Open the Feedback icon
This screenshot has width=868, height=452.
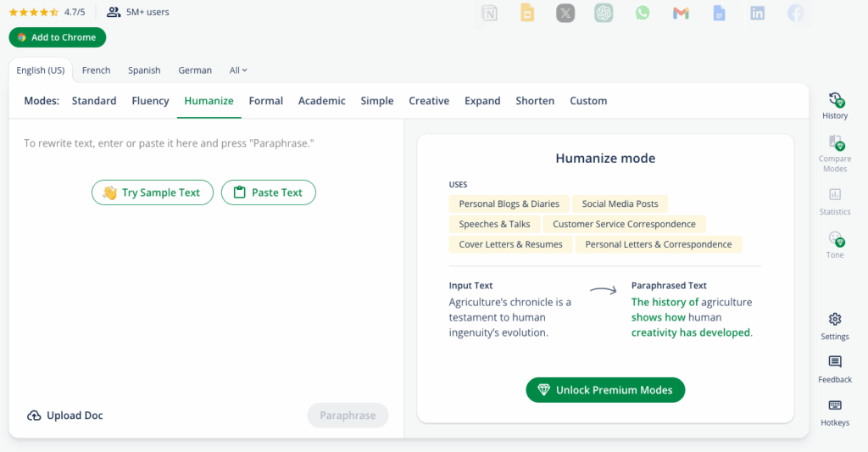pos(835,362)
